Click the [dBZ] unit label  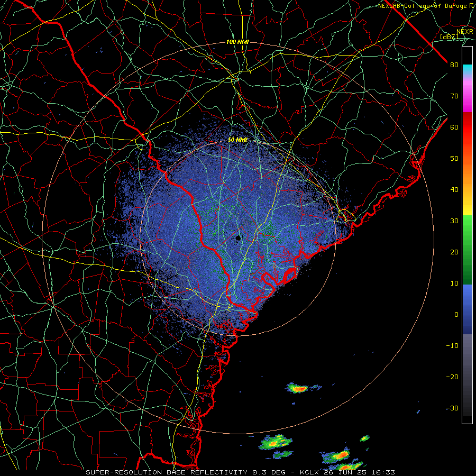click(449, 37)
